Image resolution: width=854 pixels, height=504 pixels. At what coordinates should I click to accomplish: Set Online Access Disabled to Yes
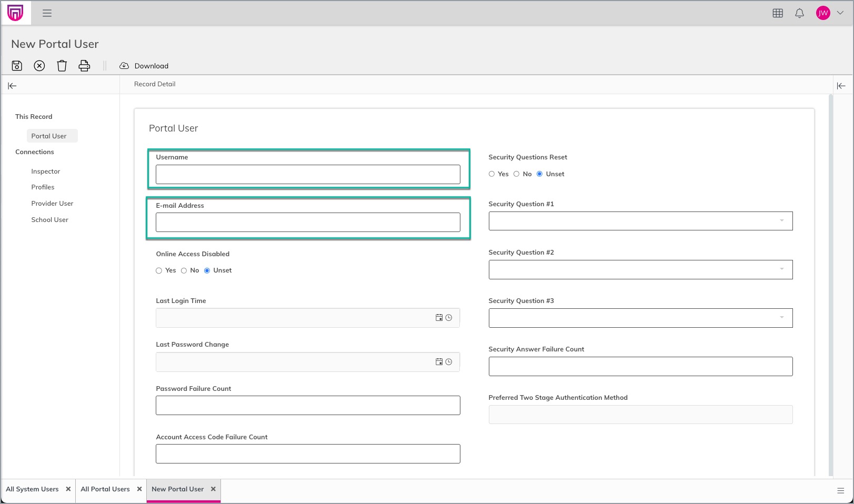159,270
